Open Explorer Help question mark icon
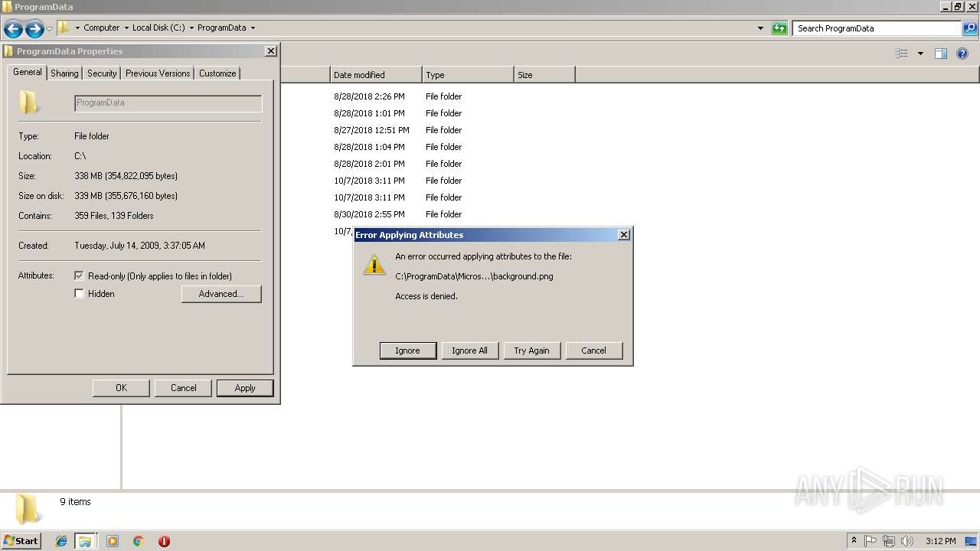980x551 pixels. click(962, 54)
